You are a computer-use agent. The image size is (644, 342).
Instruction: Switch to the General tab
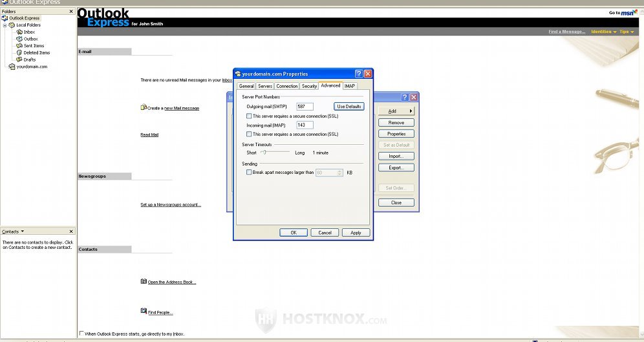pos(246,86)
